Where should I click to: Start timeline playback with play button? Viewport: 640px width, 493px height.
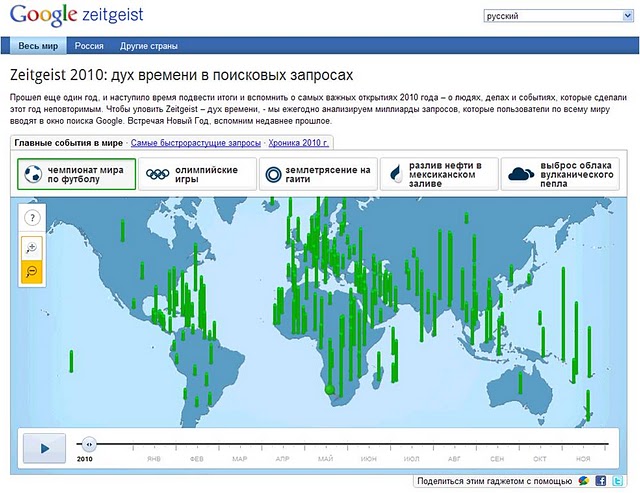tap(44, 449)
